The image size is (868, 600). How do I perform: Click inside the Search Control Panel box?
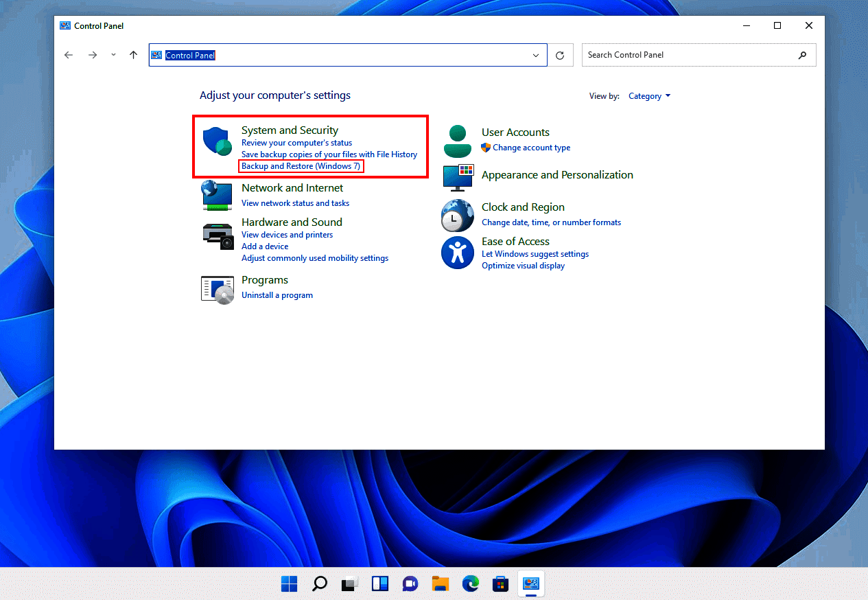(686, 55)
